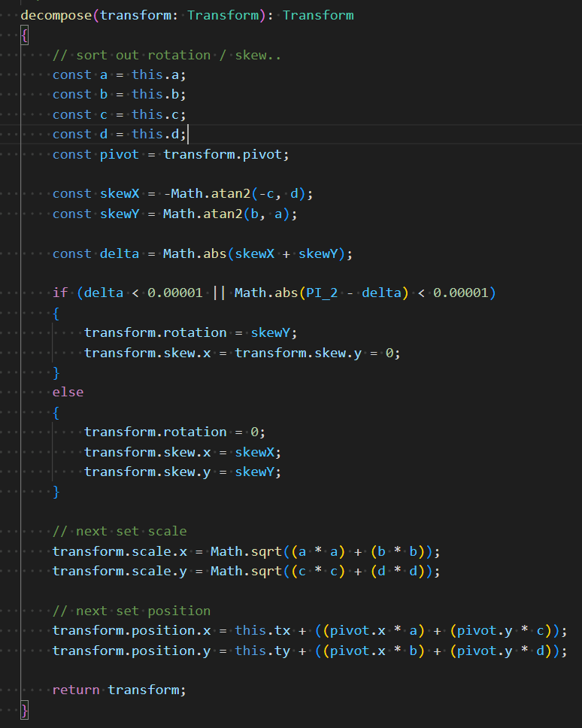Click the opening brace of the decompose body
The image size is (582, 728).
pos(24,35)
